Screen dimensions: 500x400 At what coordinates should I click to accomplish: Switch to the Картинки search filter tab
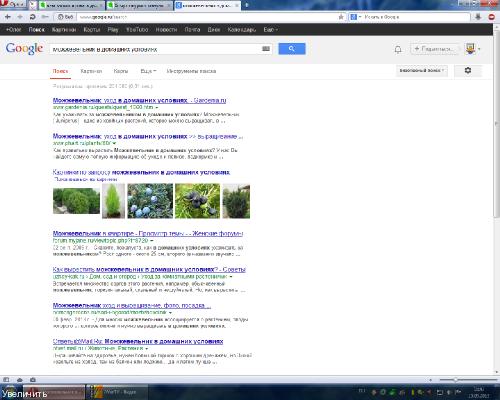[91, 71]
